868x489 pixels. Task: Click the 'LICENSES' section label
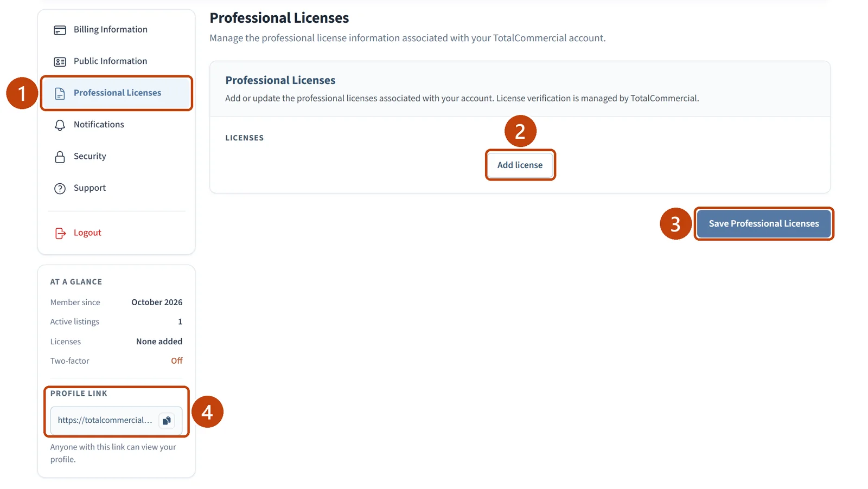click(245, 138)
